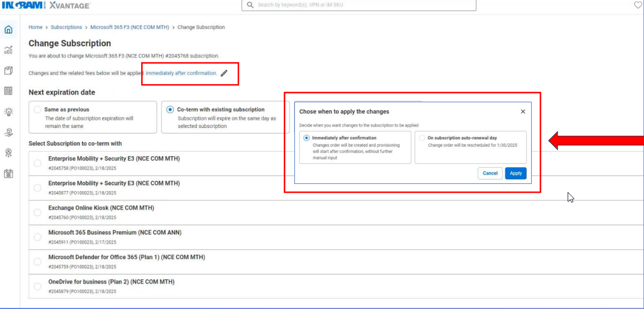Open the calendar sidebar icon
This screenshot has height=309, width=644.
8,174
